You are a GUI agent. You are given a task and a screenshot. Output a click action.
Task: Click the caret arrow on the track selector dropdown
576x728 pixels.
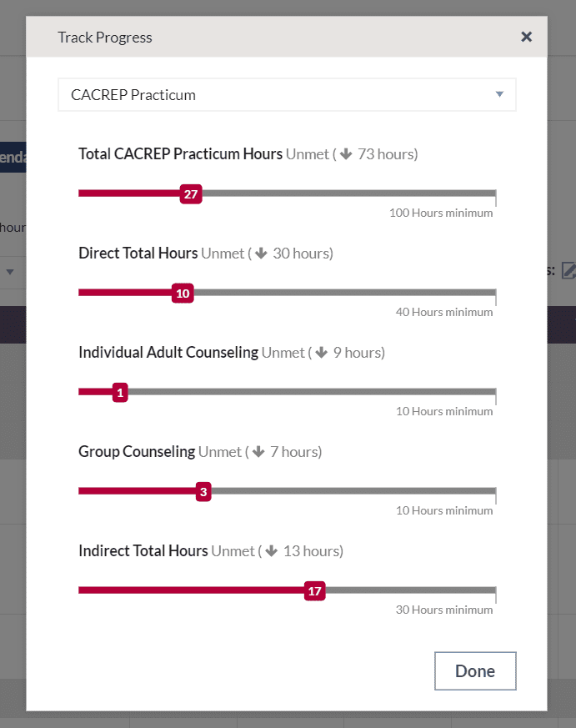pyautogui.click(x=500, y=94)
